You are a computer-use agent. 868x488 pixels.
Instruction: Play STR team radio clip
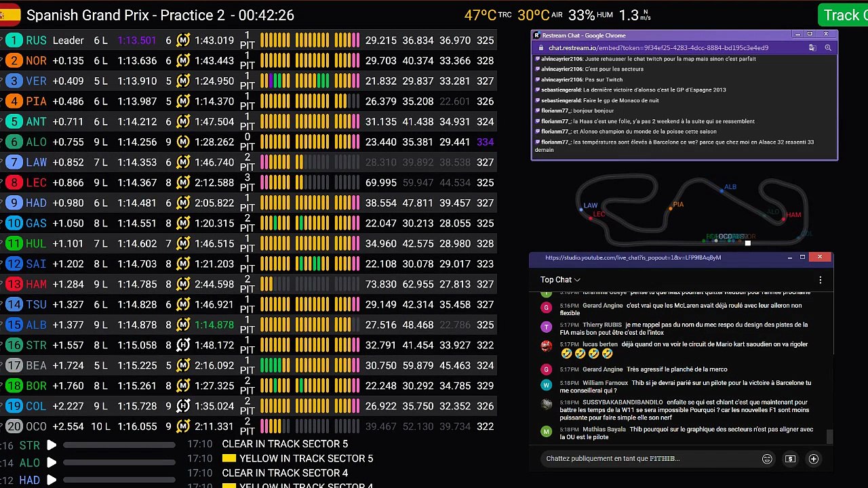(x=52, y=445)
